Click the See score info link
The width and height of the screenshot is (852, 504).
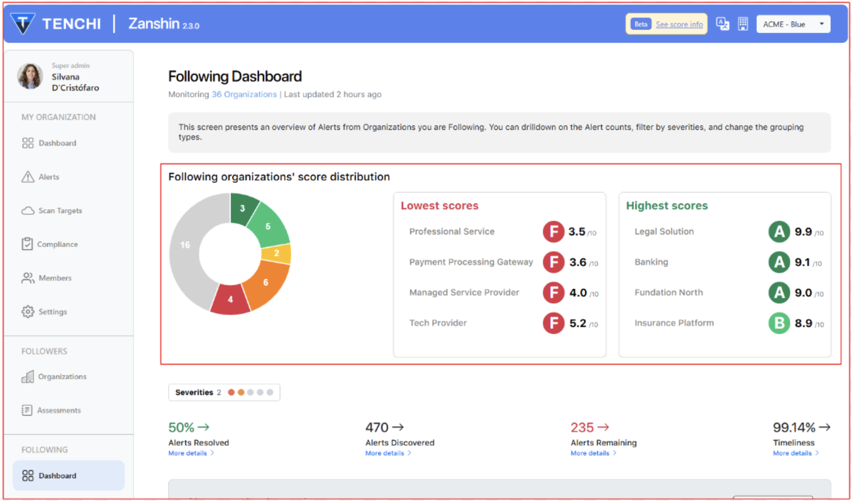(679, 25)
